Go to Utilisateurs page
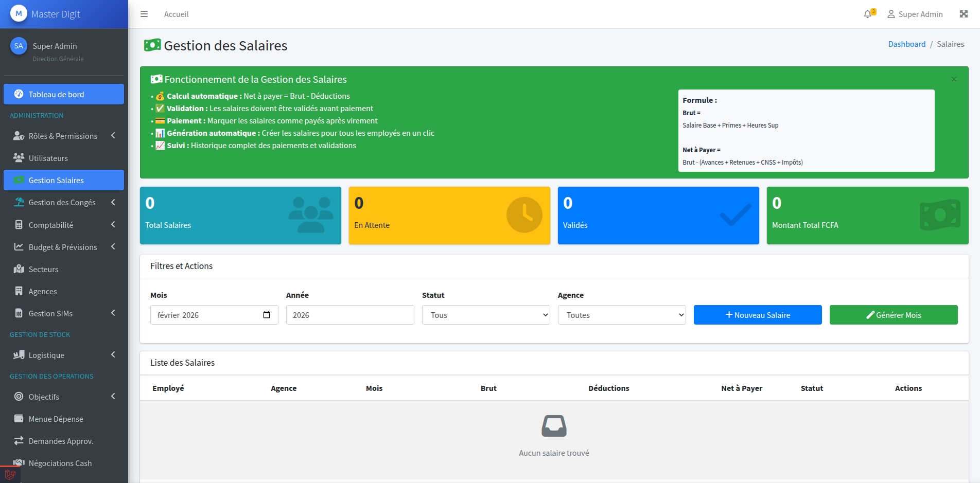980x483 pixels. pyautogui.click(x=48, y=158)
